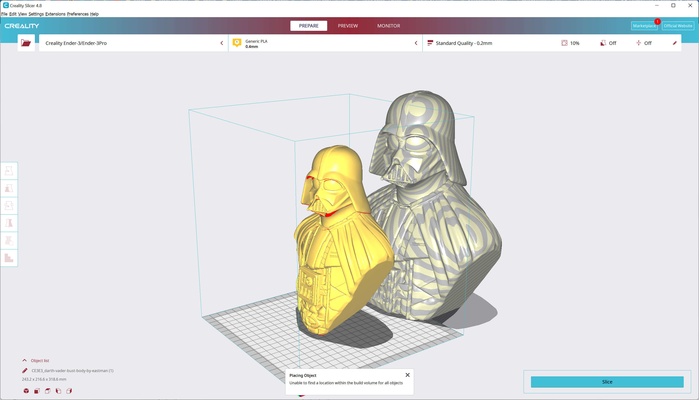
Task: Switch to front view cube icon
Action: (37, 391)
